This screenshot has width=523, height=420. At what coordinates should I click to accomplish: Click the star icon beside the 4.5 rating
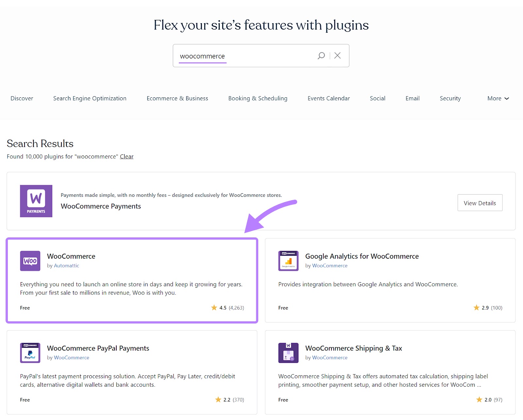pos(214,308)
